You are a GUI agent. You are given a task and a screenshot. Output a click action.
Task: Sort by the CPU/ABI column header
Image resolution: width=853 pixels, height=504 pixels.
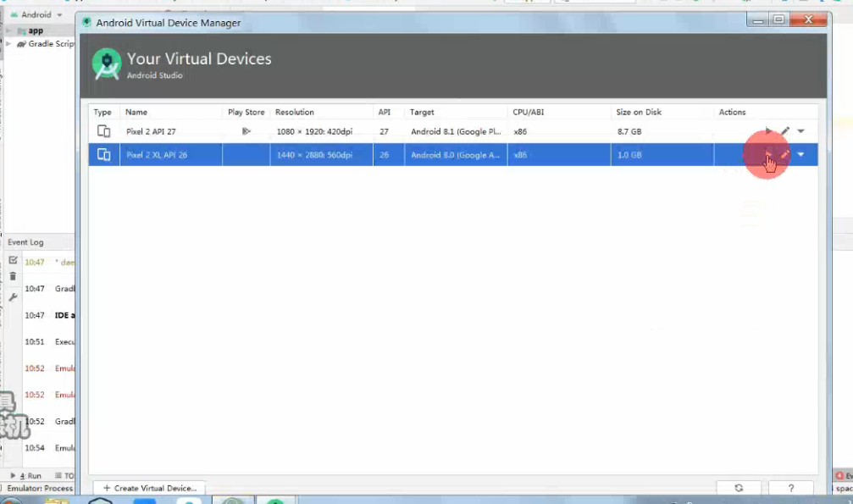(x=529, y=112)
